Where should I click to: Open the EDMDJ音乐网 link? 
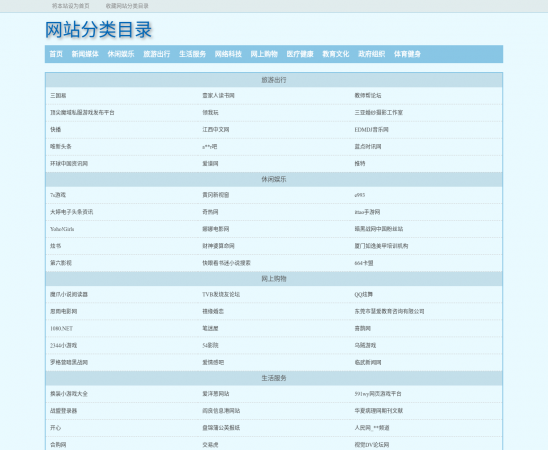click(372, 130)
